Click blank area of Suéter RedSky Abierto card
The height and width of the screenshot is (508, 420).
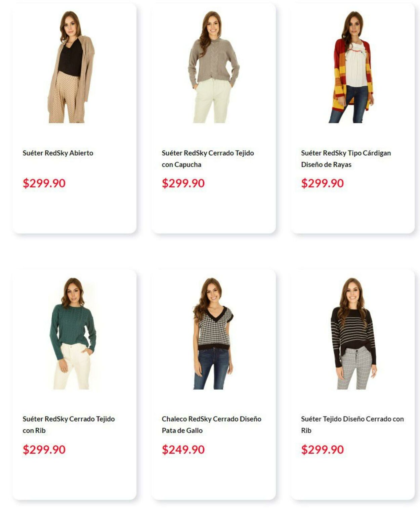74,212
